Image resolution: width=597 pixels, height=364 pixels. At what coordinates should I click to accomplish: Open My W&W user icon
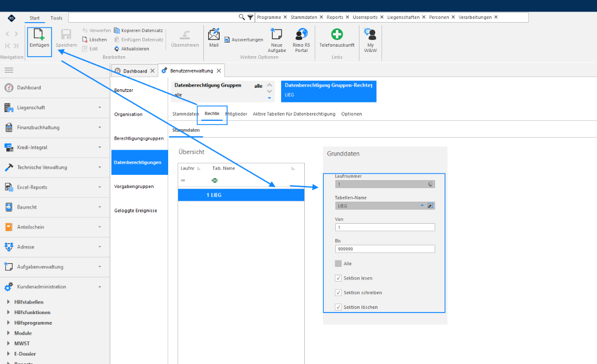click(370, 34)
